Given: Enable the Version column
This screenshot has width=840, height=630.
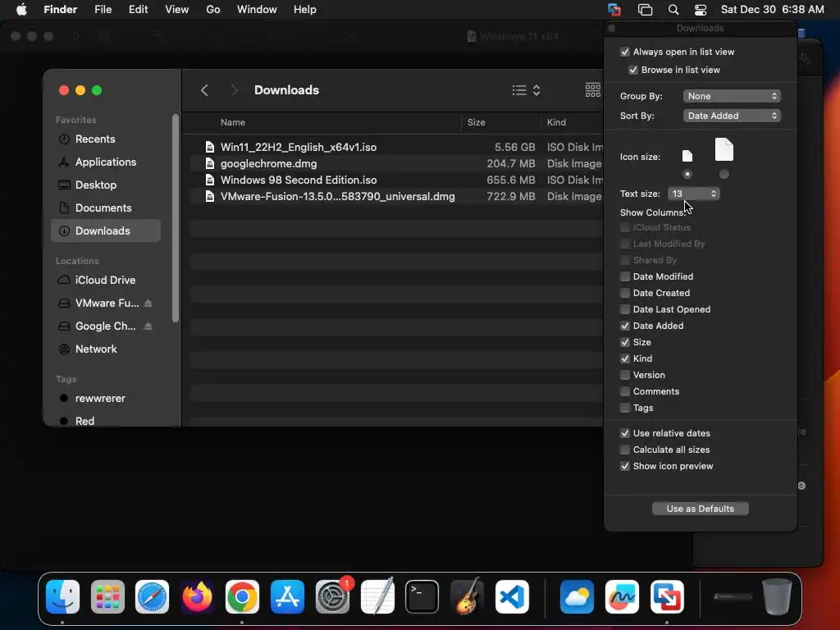Looking at the screenshot, I should click(624, 375).
